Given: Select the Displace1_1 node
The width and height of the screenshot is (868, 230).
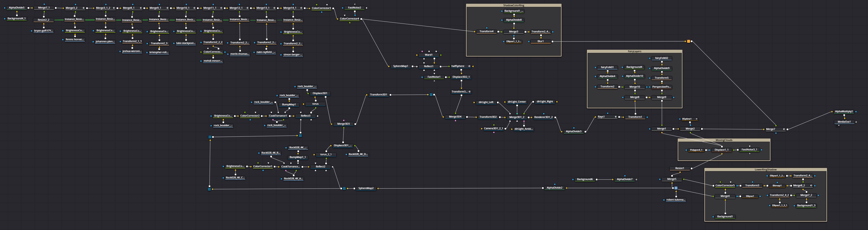Looking at the screenshot, I should tap(721, 150).
